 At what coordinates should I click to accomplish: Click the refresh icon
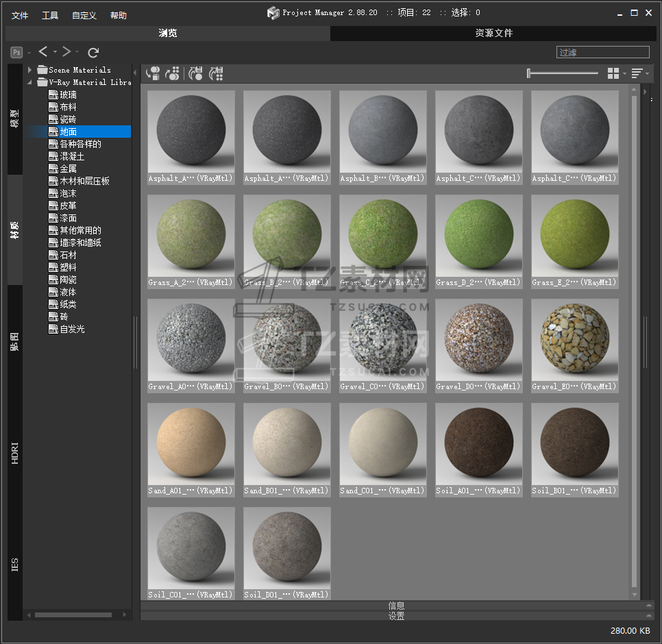click(x=93, y=53)
